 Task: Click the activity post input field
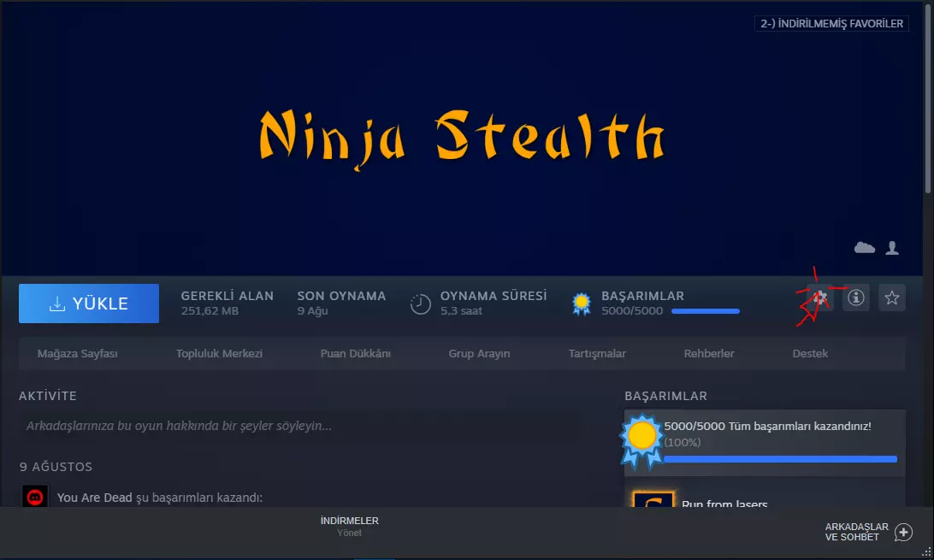(x=301, y=426)
